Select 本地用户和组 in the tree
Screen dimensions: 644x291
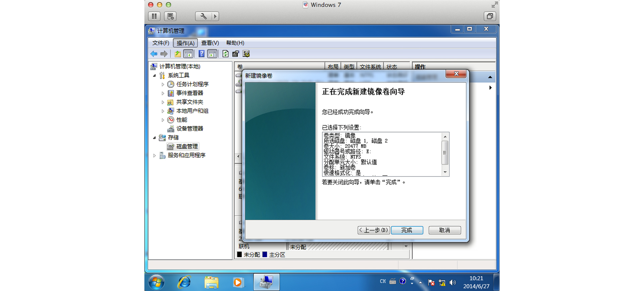[x=192, y=111]
